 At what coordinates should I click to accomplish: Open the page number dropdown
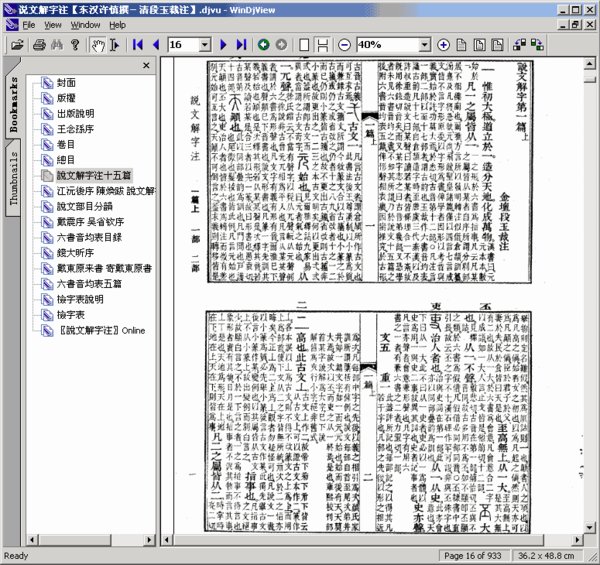[207, 45]
